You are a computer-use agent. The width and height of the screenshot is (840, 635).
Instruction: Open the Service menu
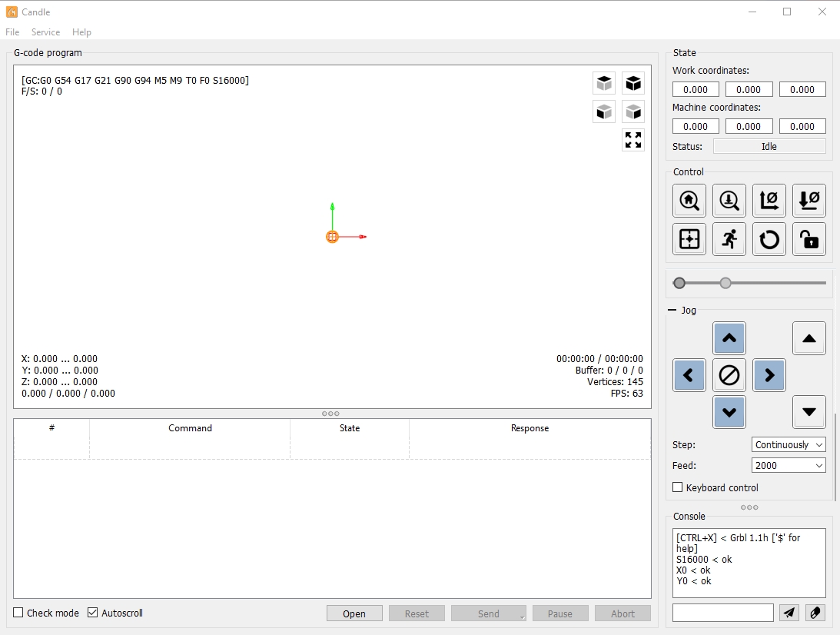(x=45, y=32)
